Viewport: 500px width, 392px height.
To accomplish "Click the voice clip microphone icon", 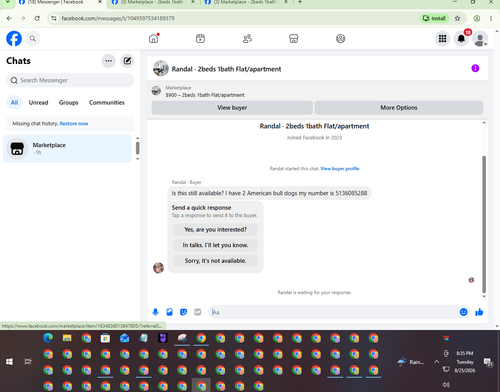I will tap(155, 312).
